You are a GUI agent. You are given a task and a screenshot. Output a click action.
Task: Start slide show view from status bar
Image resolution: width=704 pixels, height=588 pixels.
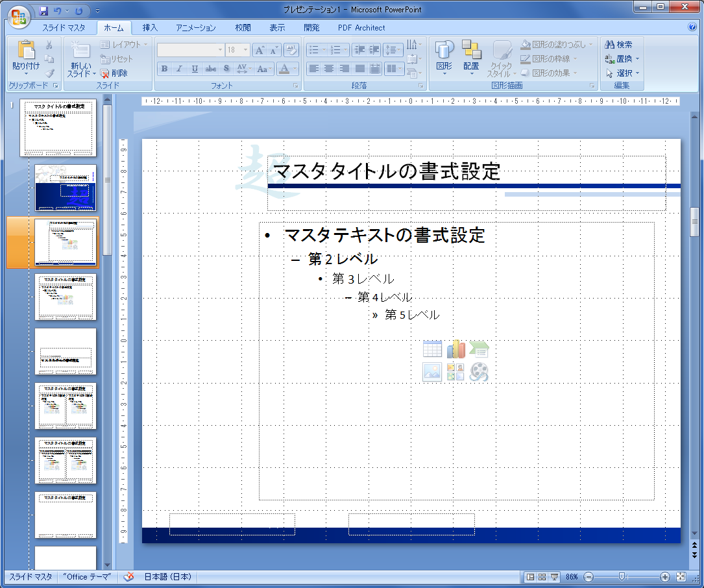(x=554, y=576)
